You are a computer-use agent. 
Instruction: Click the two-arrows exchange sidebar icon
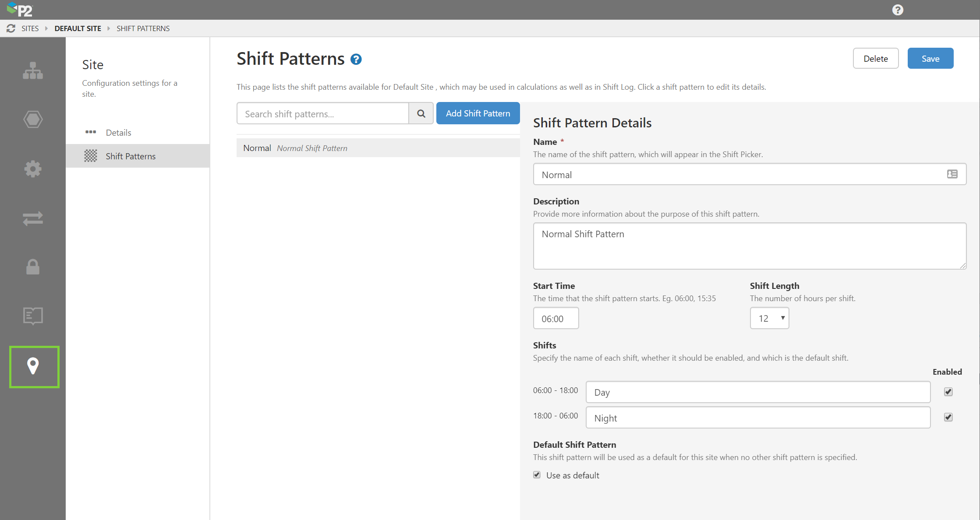point(33,218)
